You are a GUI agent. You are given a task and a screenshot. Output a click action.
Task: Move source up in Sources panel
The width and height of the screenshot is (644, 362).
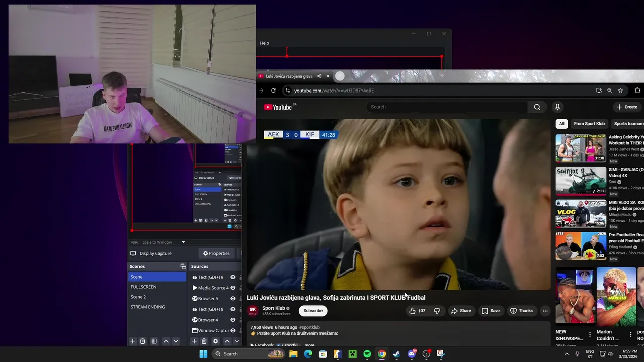[x=227, y=341]
